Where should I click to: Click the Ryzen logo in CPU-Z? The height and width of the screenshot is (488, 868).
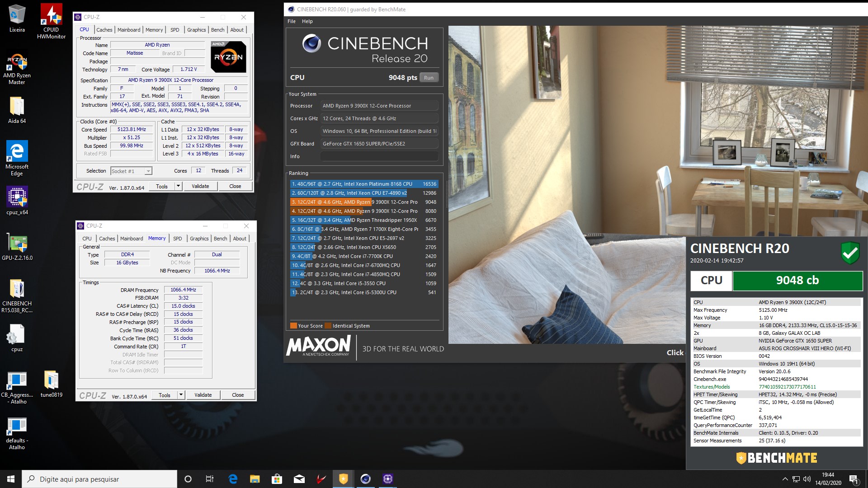pyautogui.click(x=228, y=57)
